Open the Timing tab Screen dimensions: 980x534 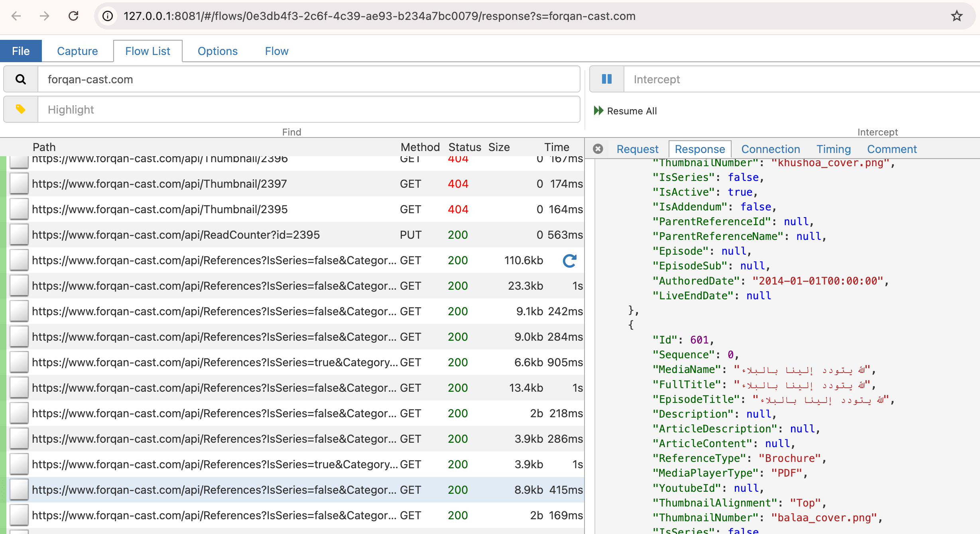834,149
